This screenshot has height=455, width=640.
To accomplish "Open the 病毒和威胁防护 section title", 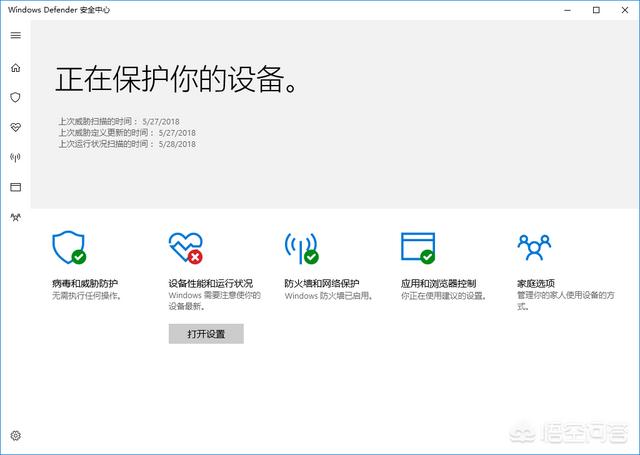I will 85,283.
